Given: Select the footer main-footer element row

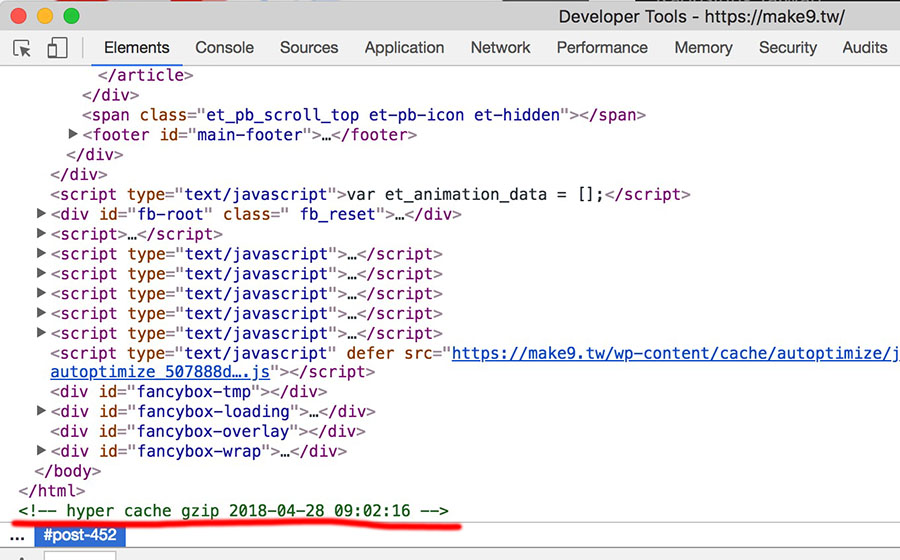Looking at the screenshot, I should point(250,135).
